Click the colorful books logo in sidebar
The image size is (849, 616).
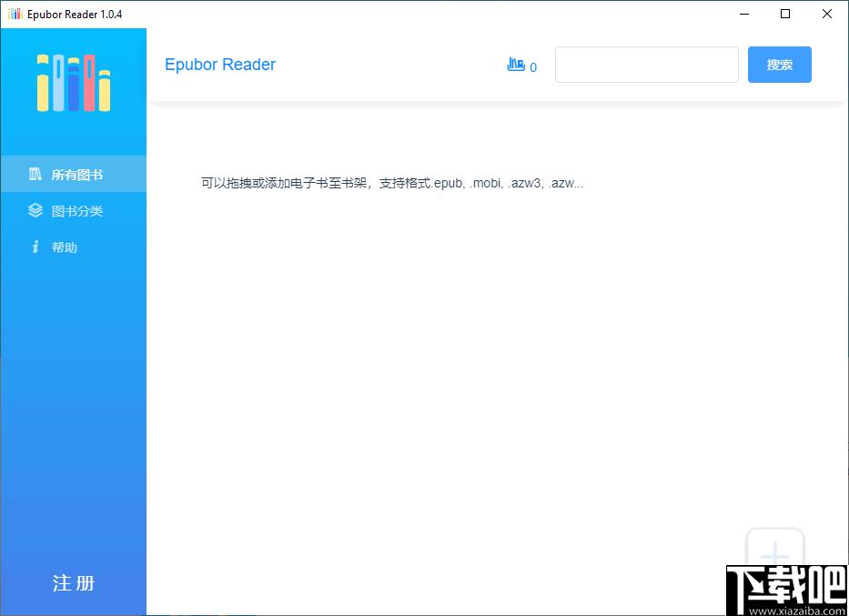coord(74,83)
